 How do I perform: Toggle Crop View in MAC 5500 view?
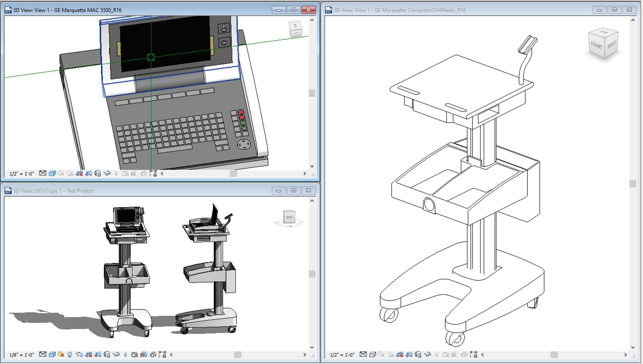click(x=79, y=173)
